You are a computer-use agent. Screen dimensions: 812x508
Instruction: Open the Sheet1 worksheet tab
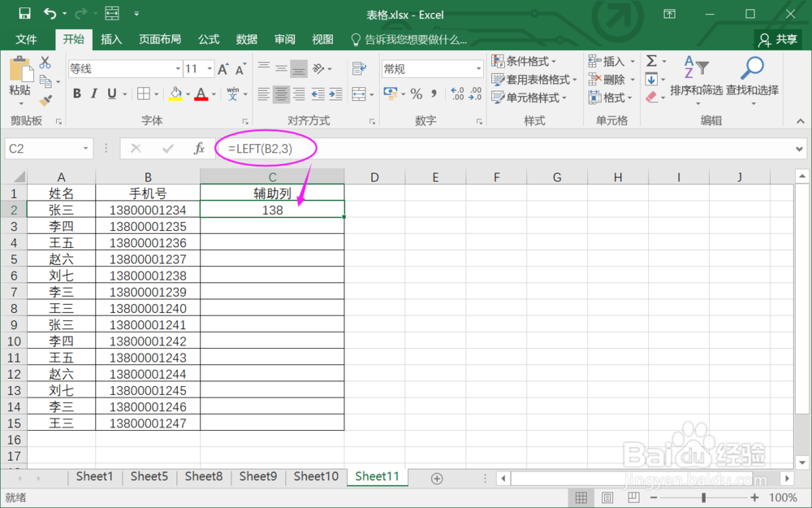94,476
